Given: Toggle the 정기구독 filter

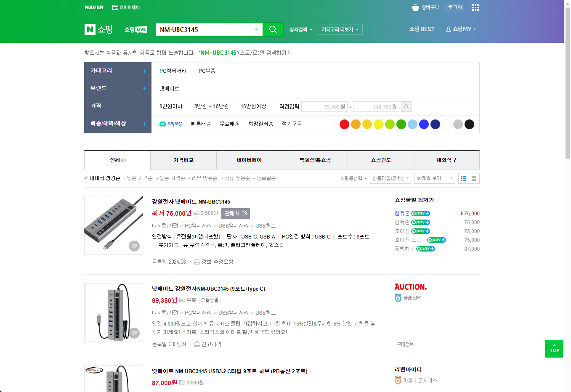Looking at the screenshot, I should [292, 124].
